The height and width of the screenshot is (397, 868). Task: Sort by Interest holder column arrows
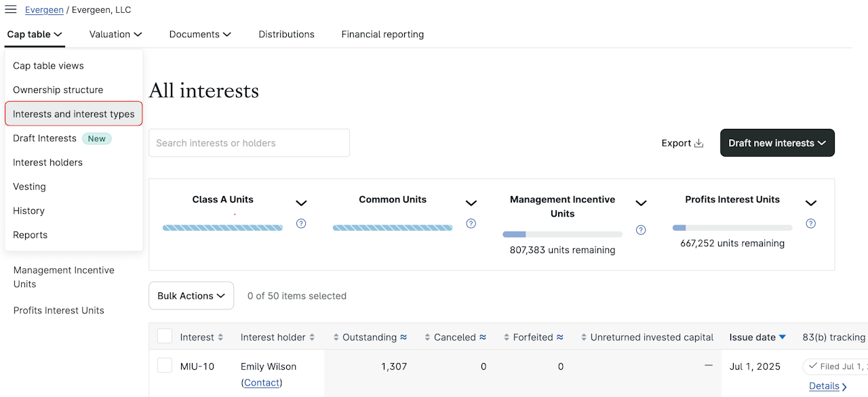click(x=312, y=337)
